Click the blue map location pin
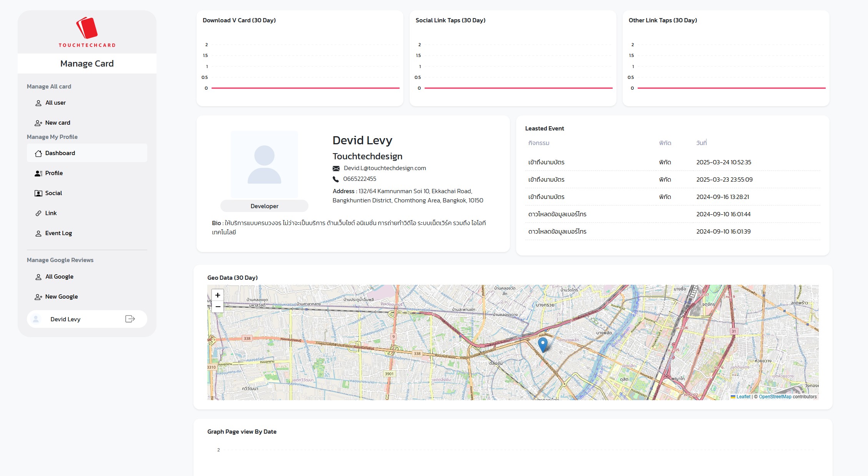 tap(543, 344)
